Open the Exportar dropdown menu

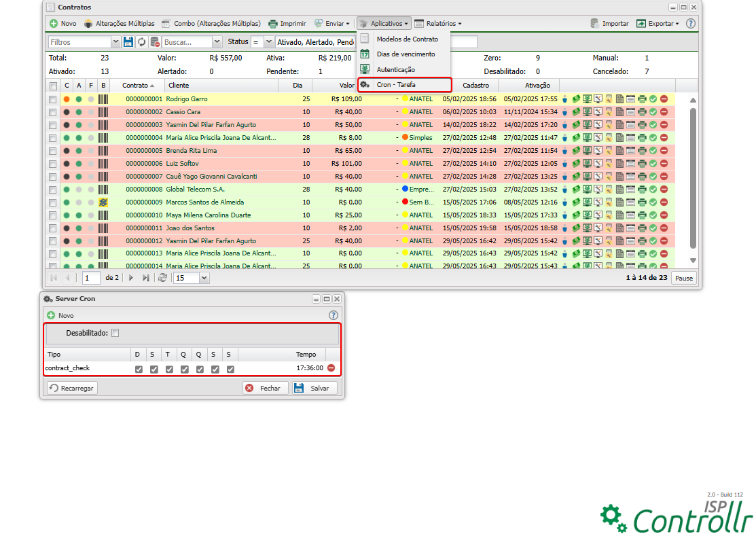(x=658, y=23)
